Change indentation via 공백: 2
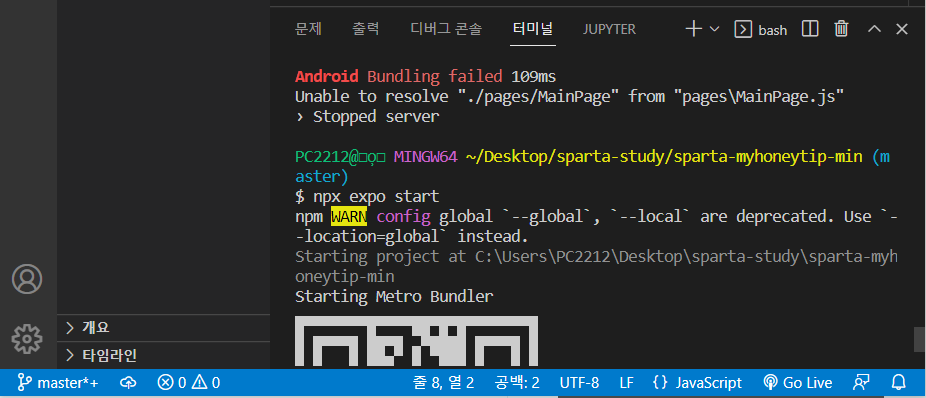Viewport: 926px width, 398px height. [x=517, y=383]
